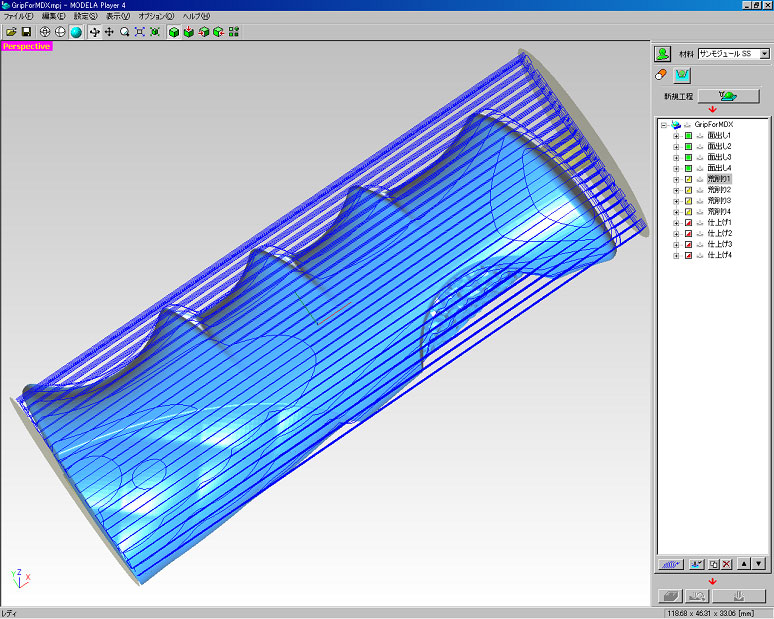Screen dimensions: 774x619
Task: Expand the 面出し2 tree node
Action: (676, 146)
